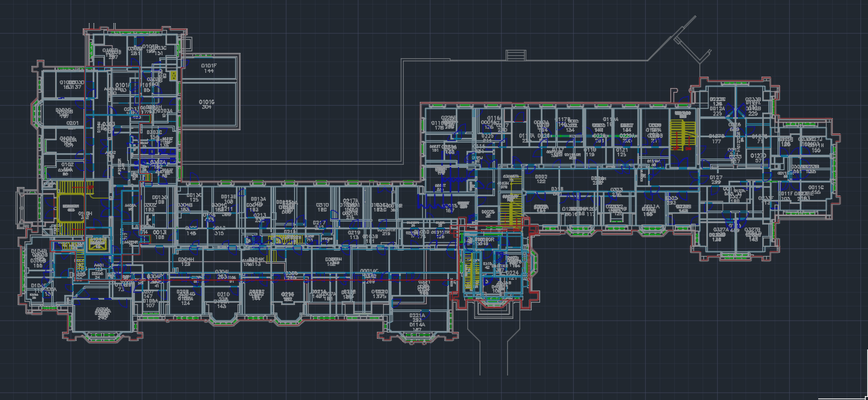
Task: Click the 0011A room label
Action: [x=651, y=207]
